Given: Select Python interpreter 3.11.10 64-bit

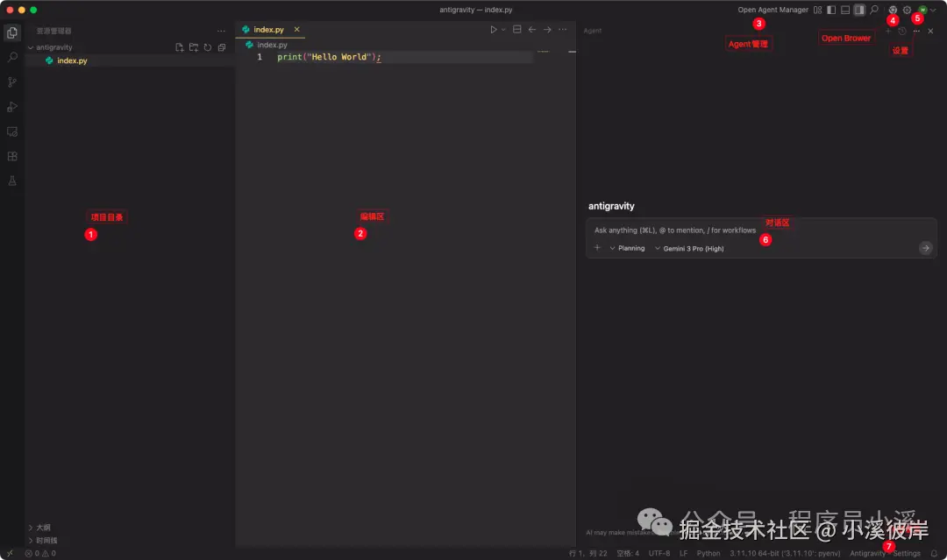Looking at the screenshot, I should click(785, 553).
